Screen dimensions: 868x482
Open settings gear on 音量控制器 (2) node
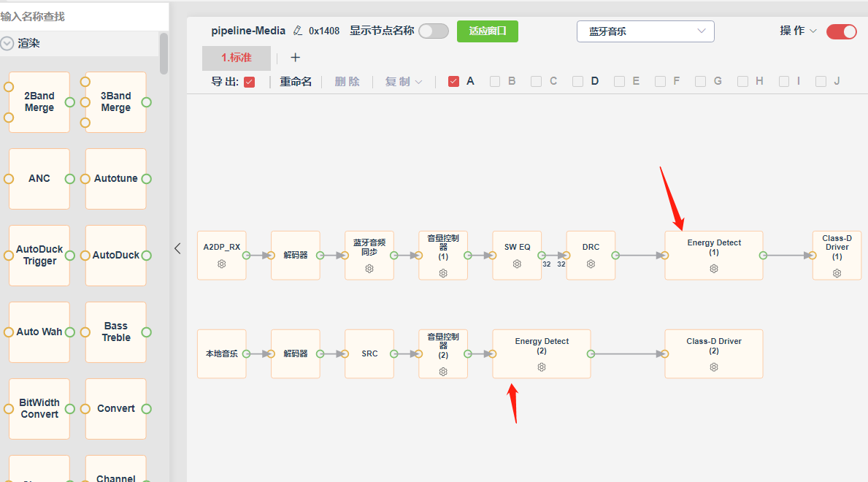pos(443,372)
